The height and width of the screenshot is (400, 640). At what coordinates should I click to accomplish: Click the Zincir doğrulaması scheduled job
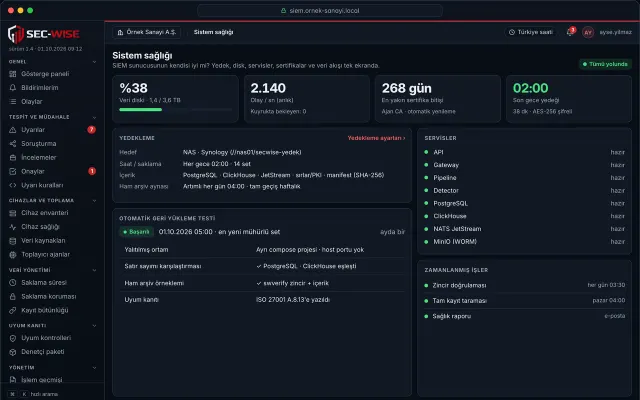pyautogui.click(x=524, y=285)
